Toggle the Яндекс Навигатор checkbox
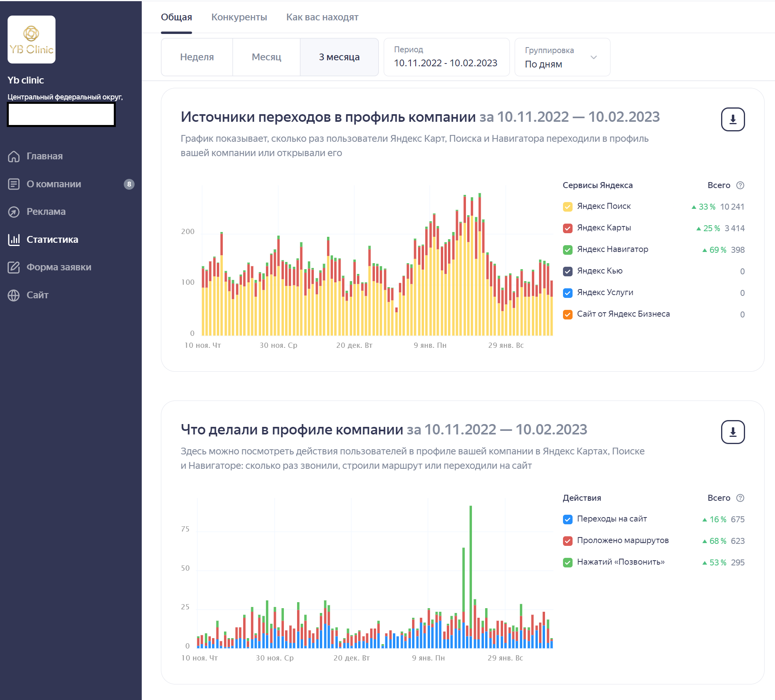The image size is (775, 700). tap(568, 250)
